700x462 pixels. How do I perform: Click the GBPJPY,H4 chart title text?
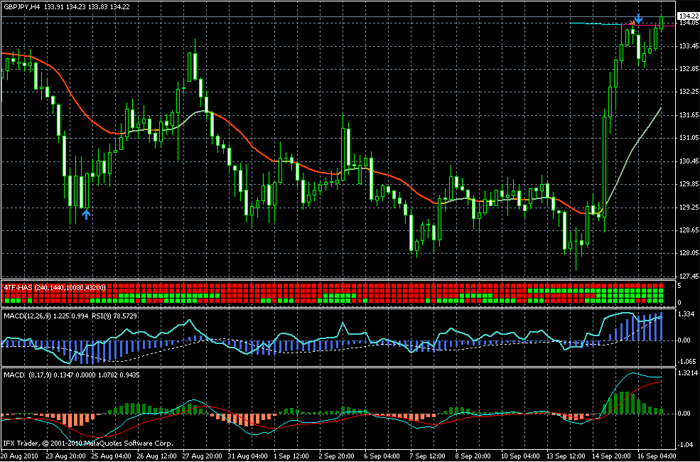tap(21, 8)
